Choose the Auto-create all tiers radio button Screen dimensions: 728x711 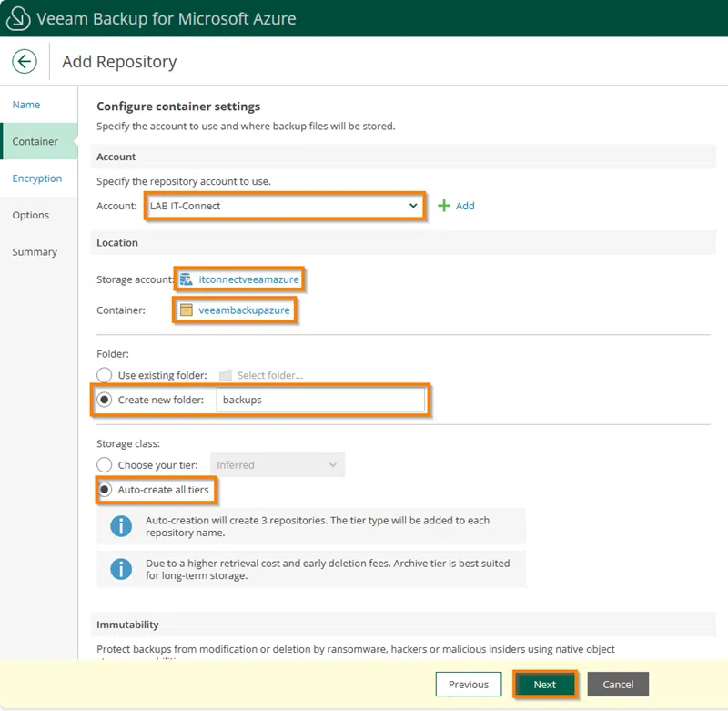[105, 490]
